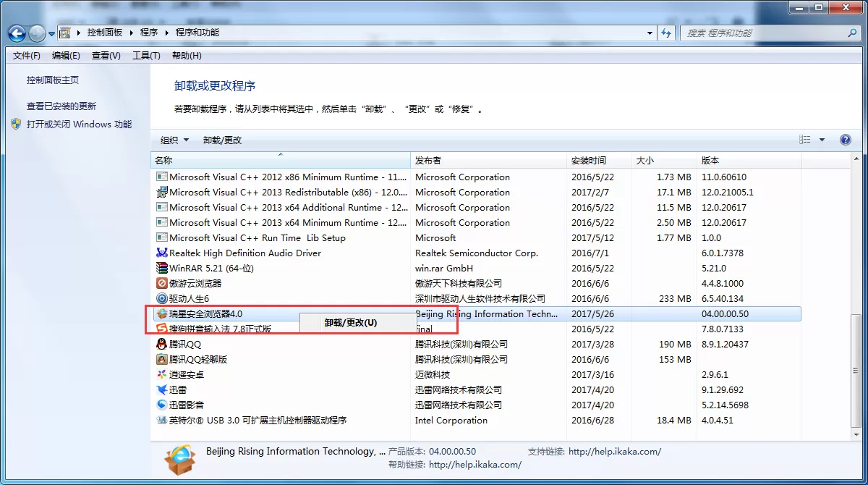Viewport: 868px width, 485px height.
Task: Click Microsoft Visual C++ Run Time Lib Setup icon
Action: click(x=162, y=238)
